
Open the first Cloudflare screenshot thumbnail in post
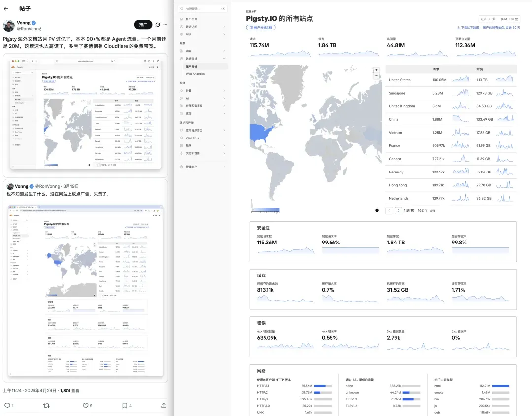point(86,115)
